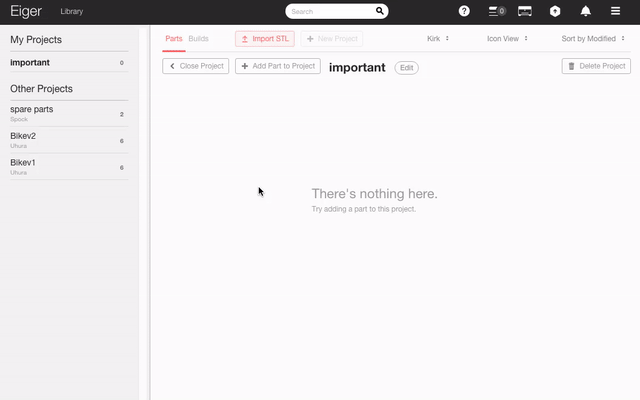Switch to the Parts tab

point(174,39)
